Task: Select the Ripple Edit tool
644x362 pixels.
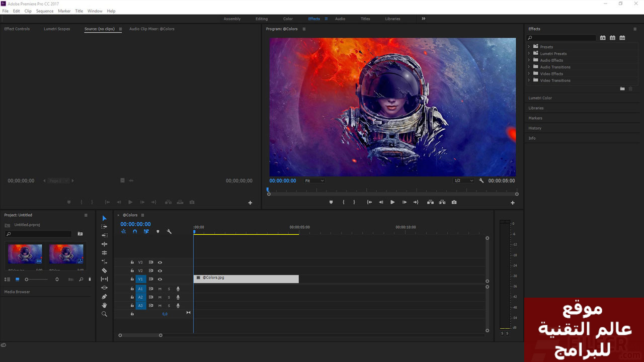Action: pyautogui.click(x=104, y=244)
